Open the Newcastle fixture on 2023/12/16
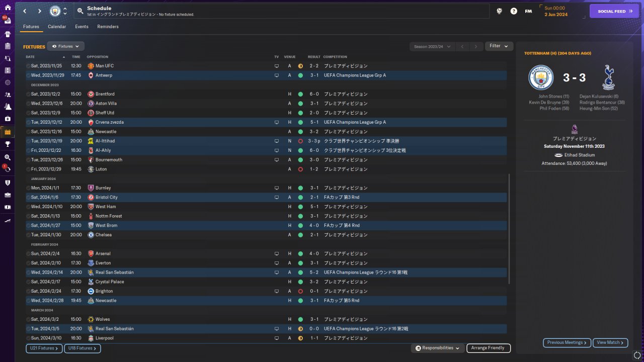This screenshot has height=362, width=644. click(x=266, y=132)
